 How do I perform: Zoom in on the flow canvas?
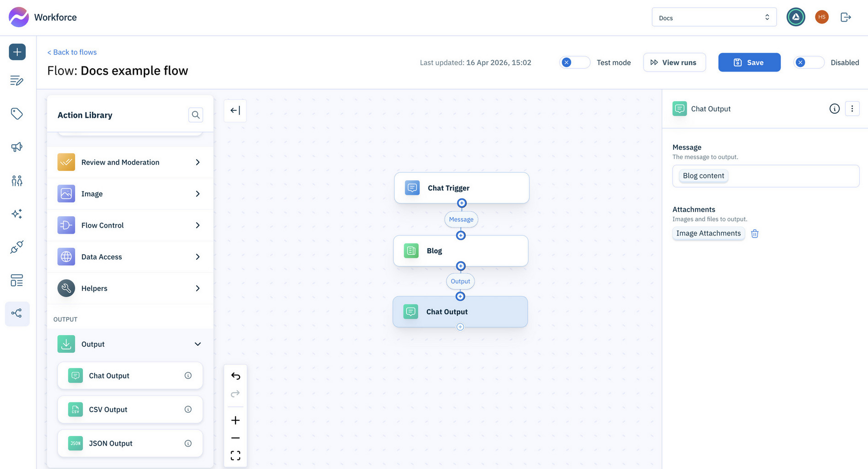(x=235, y=420)
